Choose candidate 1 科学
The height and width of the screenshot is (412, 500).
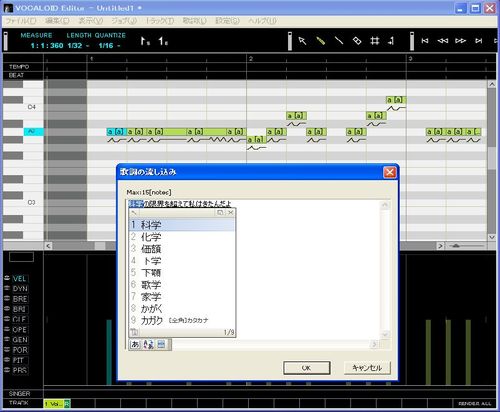click(182, 225)
